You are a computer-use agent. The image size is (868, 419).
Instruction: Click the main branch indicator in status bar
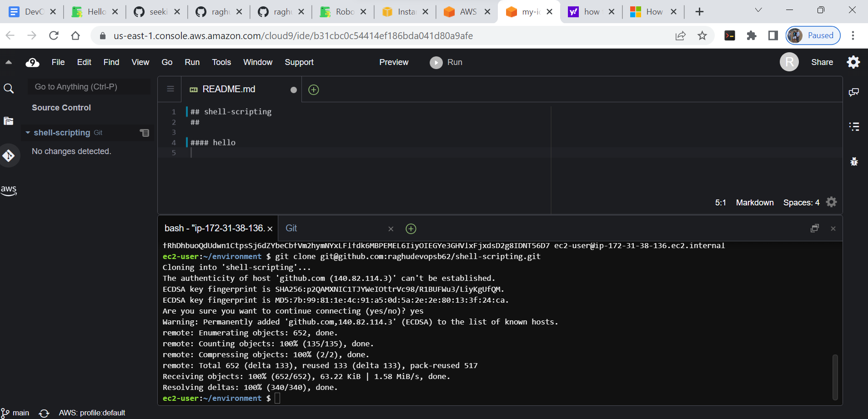[x=16, y=412]
